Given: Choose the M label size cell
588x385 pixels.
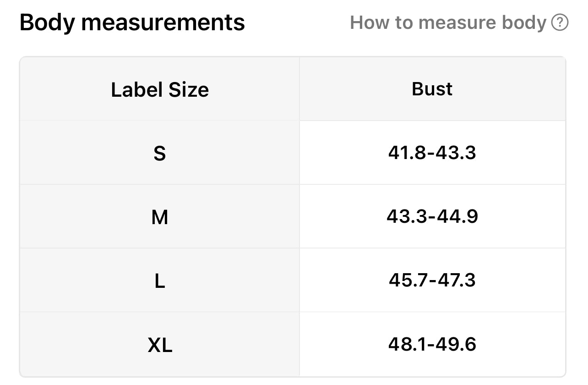Looking at the screenshot, I should pyautogui.click(x=160, y=217).
